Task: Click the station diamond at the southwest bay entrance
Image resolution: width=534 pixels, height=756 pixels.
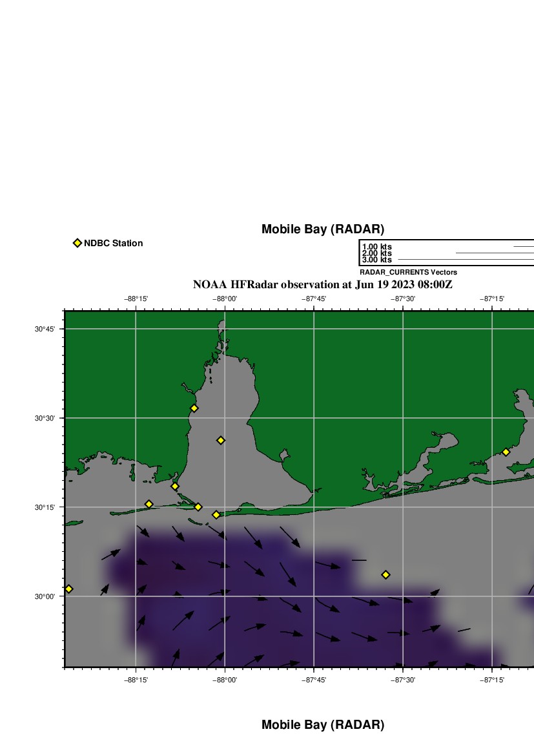Action: click(x=174, y=486)
